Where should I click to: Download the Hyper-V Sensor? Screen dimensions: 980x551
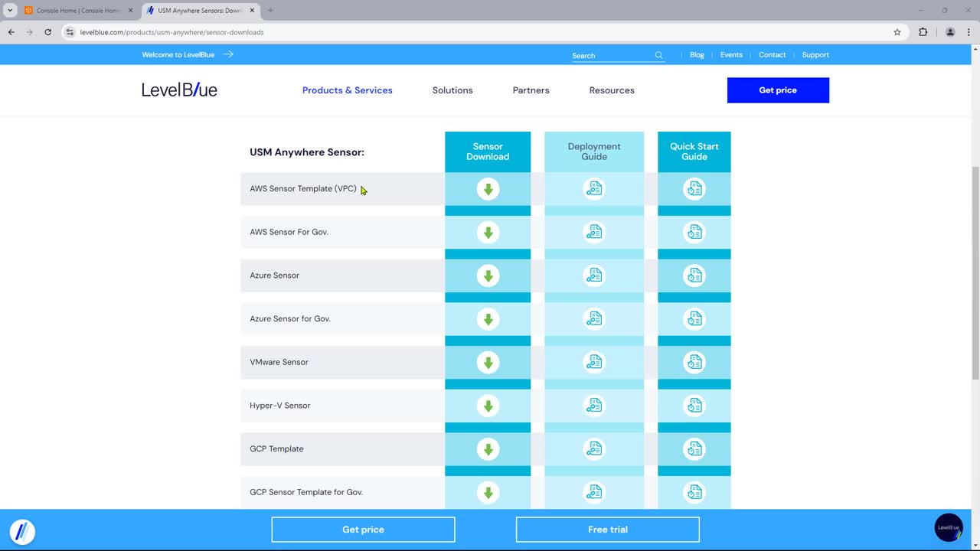(x=488, y=406)
